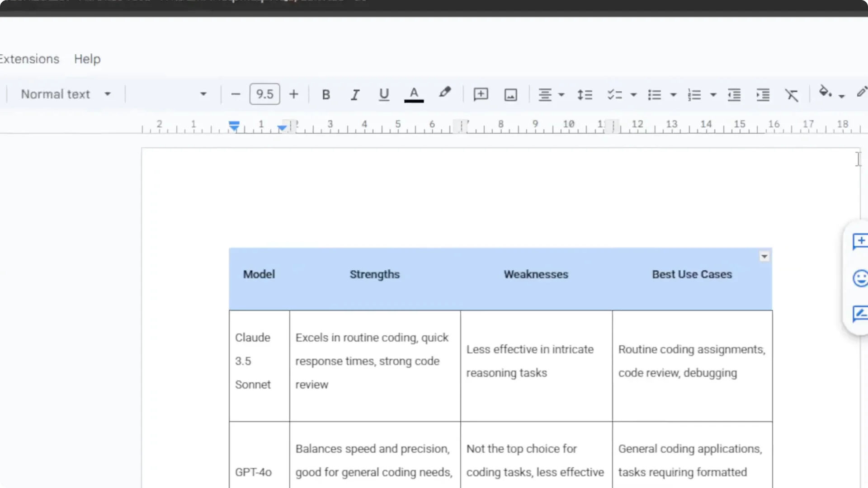This screenshot has width=868, height=488.
Task: Clear formatting of selected text
Action: [x=792, y=94]
